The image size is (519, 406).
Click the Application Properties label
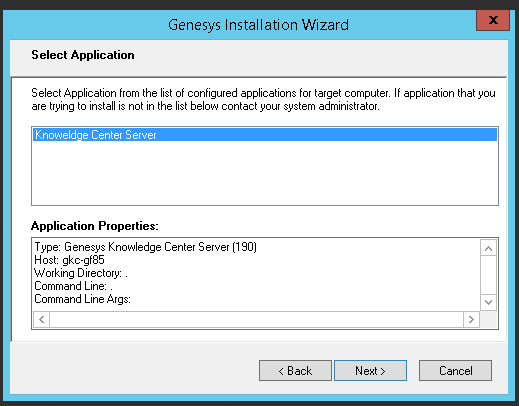(95, 226)
